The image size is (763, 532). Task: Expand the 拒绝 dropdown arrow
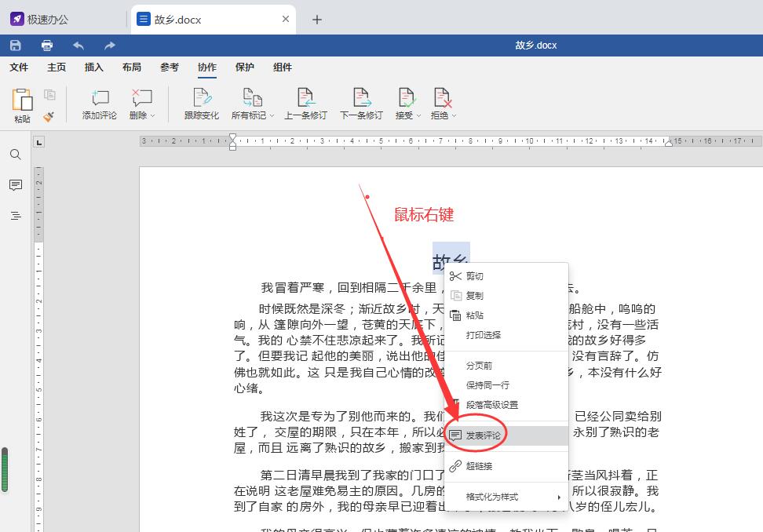click(x=454, y=115)
